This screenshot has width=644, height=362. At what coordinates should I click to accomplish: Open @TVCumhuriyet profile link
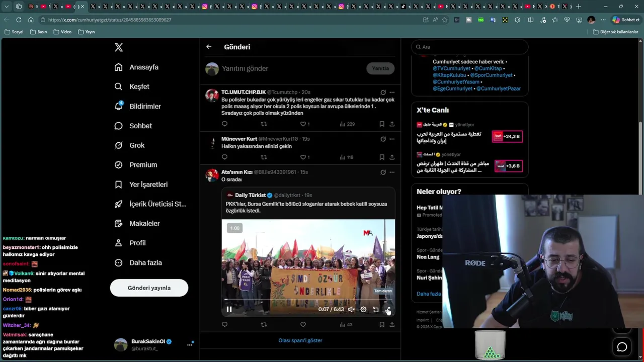tap(451, 68)
